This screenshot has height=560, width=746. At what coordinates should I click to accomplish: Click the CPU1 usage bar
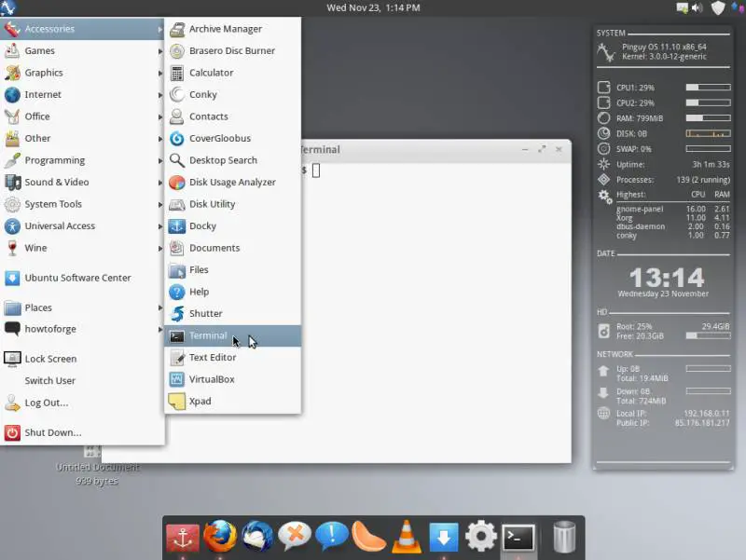[x=708, y=87]
